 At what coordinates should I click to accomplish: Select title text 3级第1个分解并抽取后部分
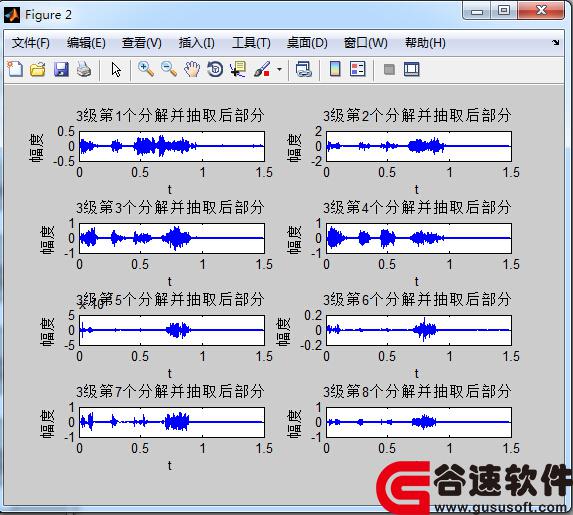coord(170,116)
